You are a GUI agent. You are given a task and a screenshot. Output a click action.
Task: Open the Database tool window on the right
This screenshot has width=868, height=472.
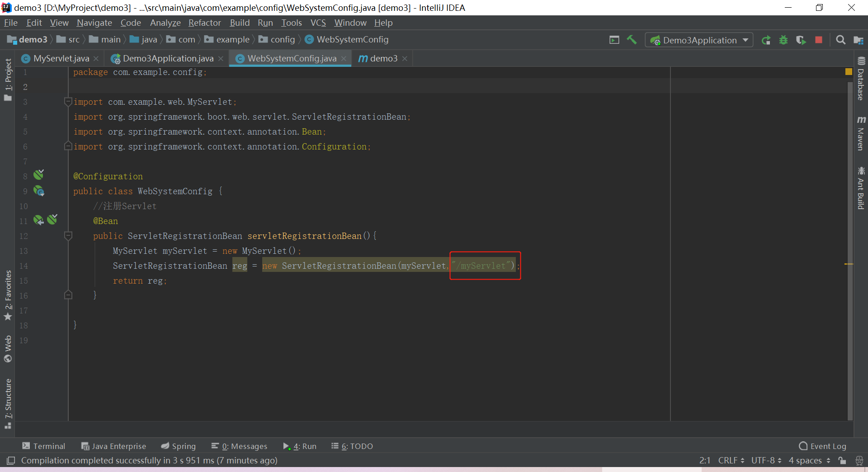pos(861,79)
